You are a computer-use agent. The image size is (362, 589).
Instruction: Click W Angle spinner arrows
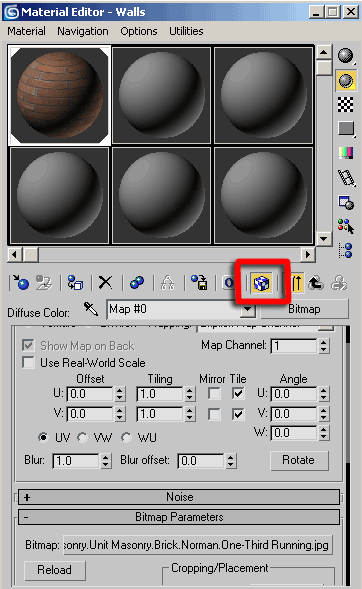click(x=324, y=433)
